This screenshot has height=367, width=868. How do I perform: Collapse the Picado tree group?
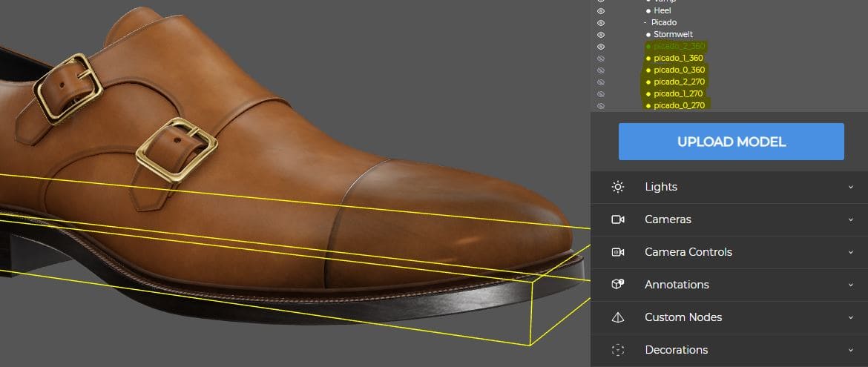point(645,23)
